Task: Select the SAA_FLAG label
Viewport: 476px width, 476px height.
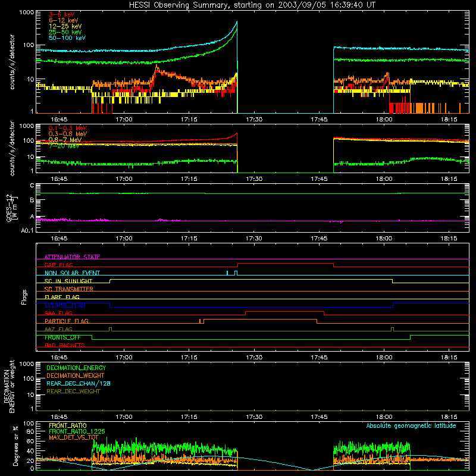Action: [58, 313]
